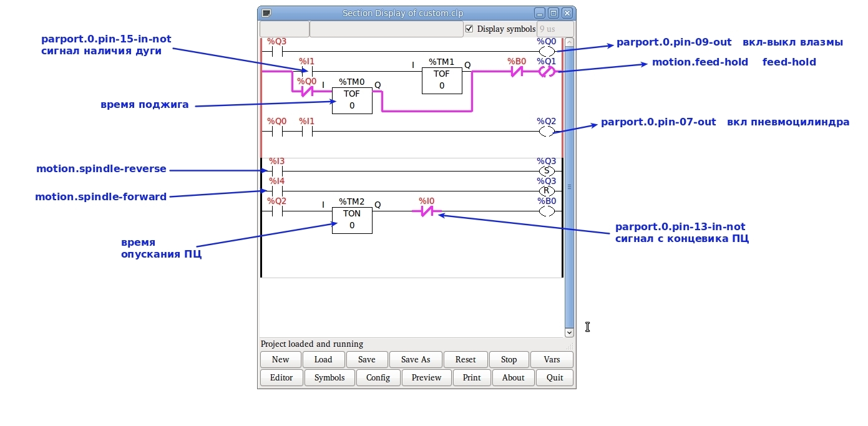Click 'Project loaded and running' status text
The height and width of the screenshot is (426, 868).
[x=312, y=344]
